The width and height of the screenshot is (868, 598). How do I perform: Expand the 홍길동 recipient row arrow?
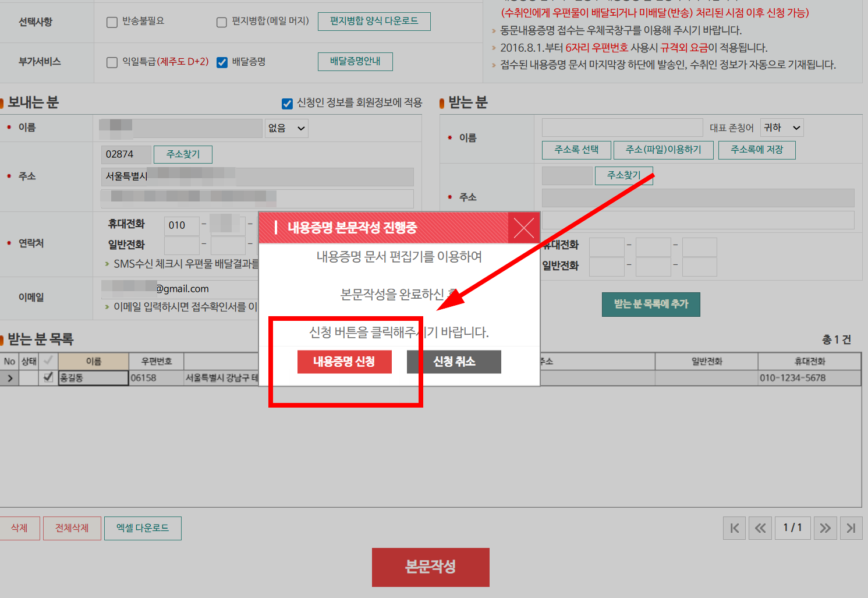tap(9, 378)
